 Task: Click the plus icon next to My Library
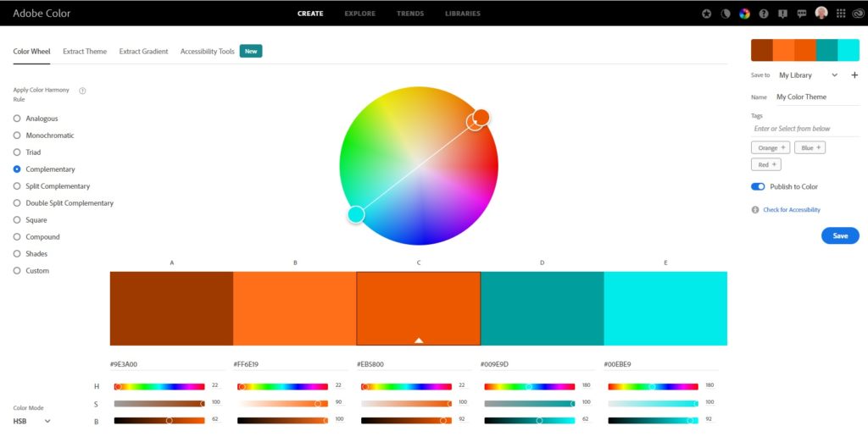pos(854,75)
